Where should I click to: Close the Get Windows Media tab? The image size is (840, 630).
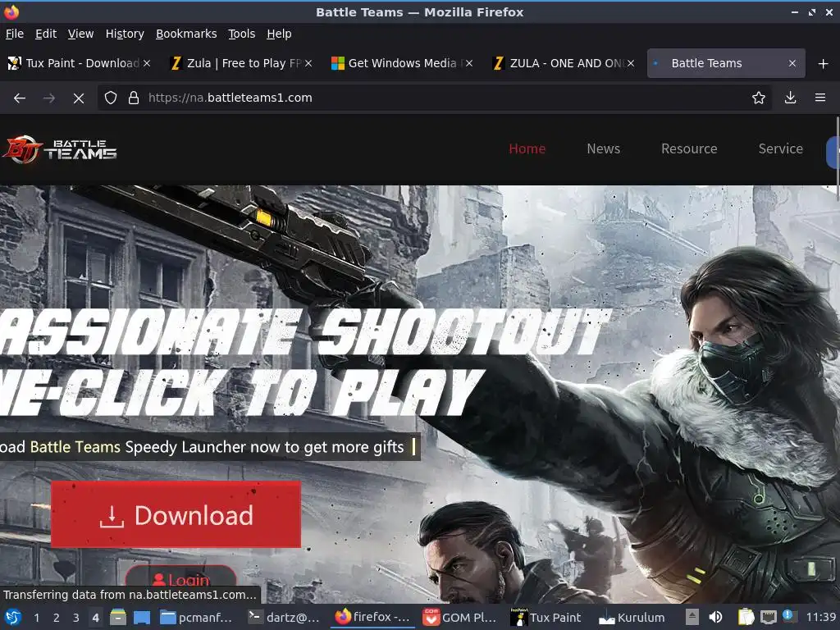tap(469, 63)
